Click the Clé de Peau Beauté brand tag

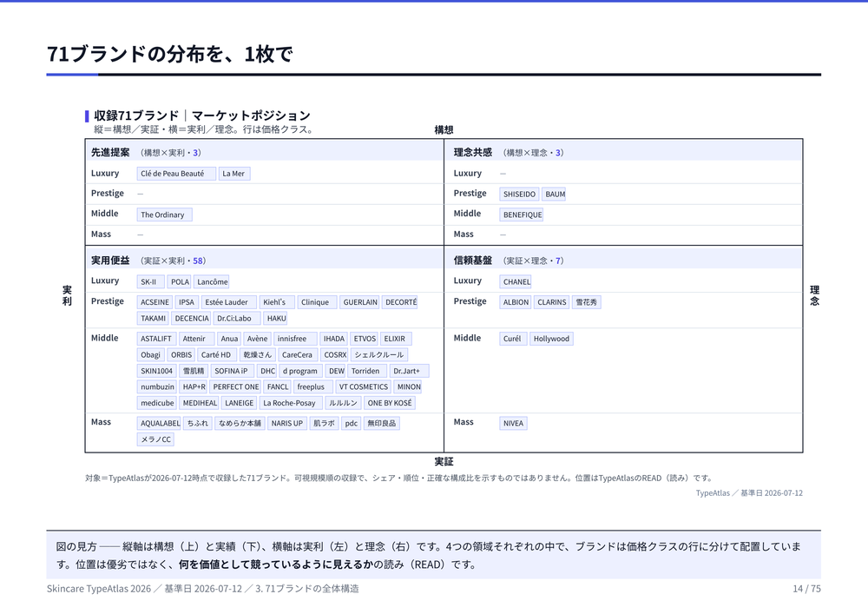point(176,174)
